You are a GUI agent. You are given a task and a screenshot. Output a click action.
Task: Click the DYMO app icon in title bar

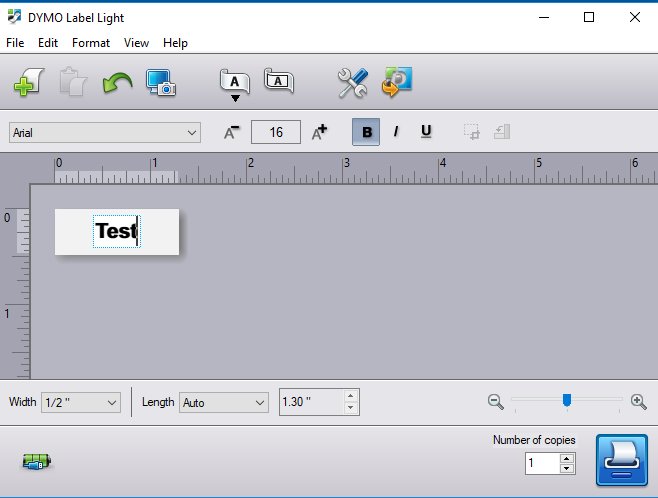[14, 17]
